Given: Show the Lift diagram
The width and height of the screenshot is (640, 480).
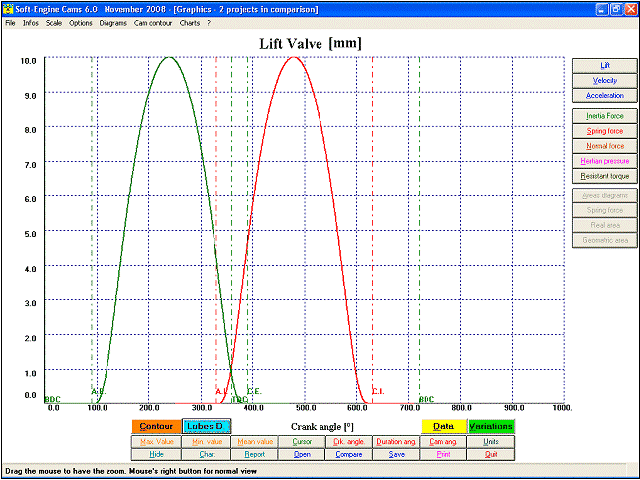Looking at the screenshot, I should [605, 66].
